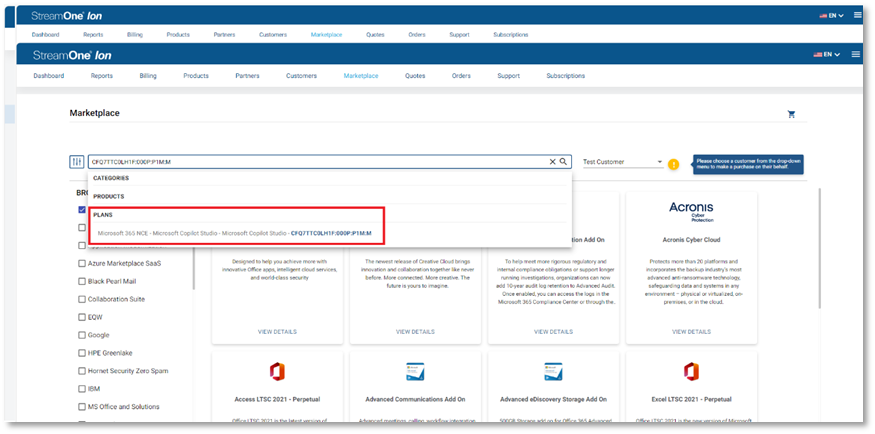Image resolution: width=875 pixels, height=434 pixels.
Task: Click the Acronis Cyber Cloud title
Action: tap(691, 240)
